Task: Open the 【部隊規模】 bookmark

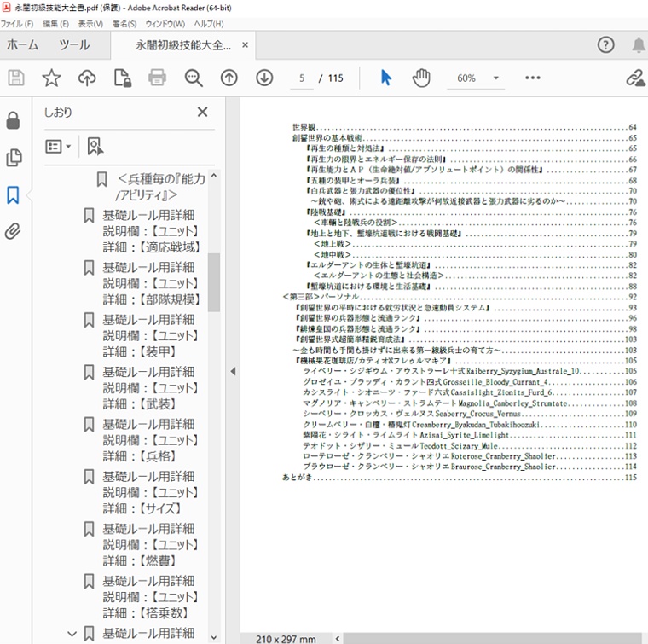Action: 151,283
